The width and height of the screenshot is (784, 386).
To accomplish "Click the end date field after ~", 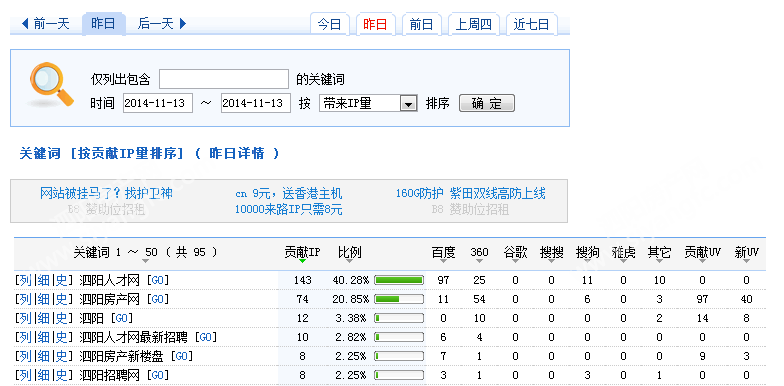I will (256, 104).
